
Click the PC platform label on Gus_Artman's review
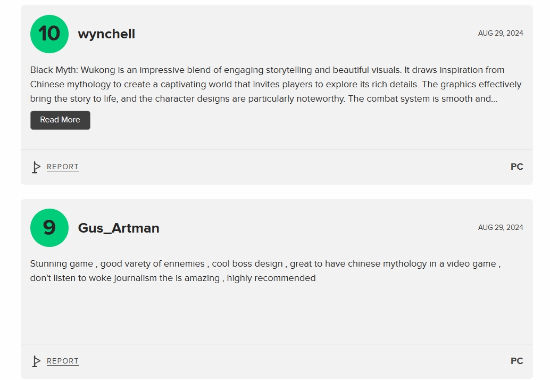(x=517, y=361)
